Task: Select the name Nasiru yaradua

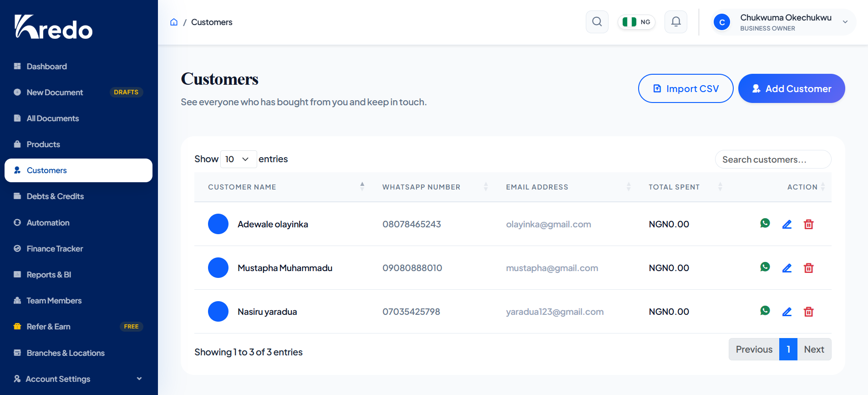Action: pyautogui.click(x=267, y=312)
